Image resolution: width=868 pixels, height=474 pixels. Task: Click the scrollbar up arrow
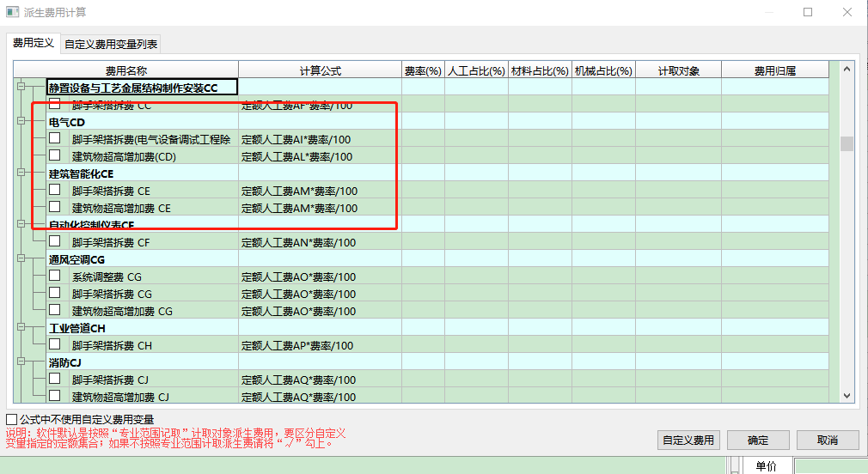coord(847,70)
